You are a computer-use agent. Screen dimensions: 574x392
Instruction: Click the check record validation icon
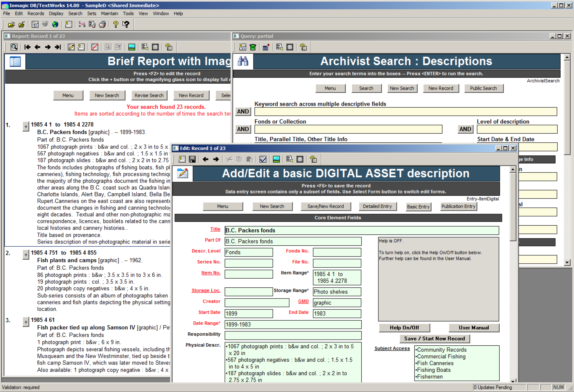point(263,159)
